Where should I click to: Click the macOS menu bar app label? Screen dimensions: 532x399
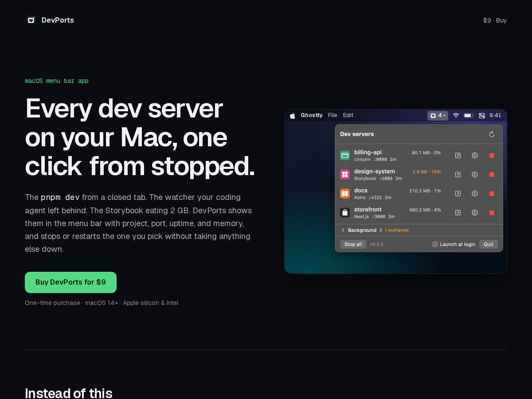pyautogui.click(x=57, y=81)
